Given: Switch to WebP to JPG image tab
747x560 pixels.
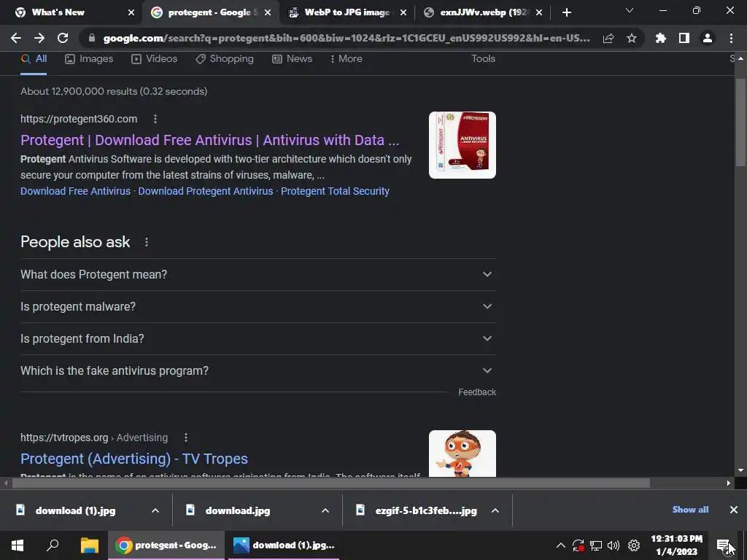Looking at the screenshot, I should click(x=347, y=12).
